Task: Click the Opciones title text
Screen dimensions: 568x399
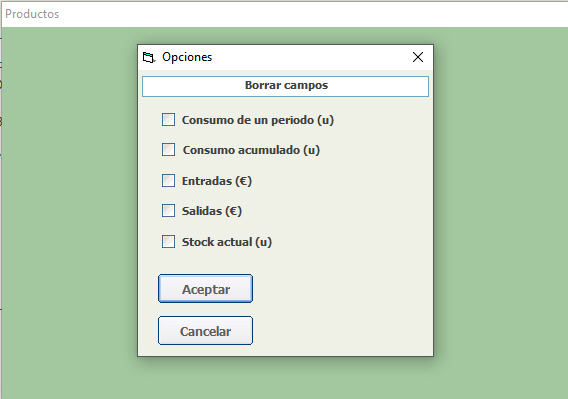Action: [187, 57]
